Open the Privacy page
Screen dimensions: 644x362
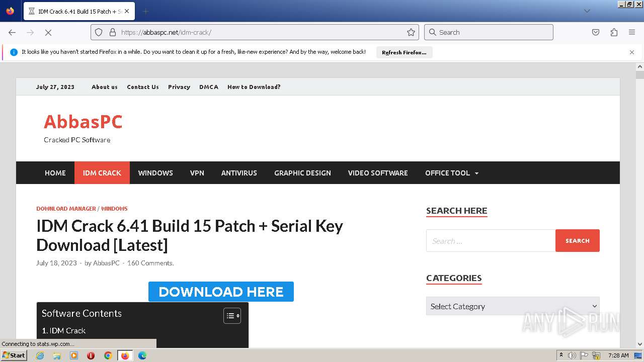[x=179, y=87]
